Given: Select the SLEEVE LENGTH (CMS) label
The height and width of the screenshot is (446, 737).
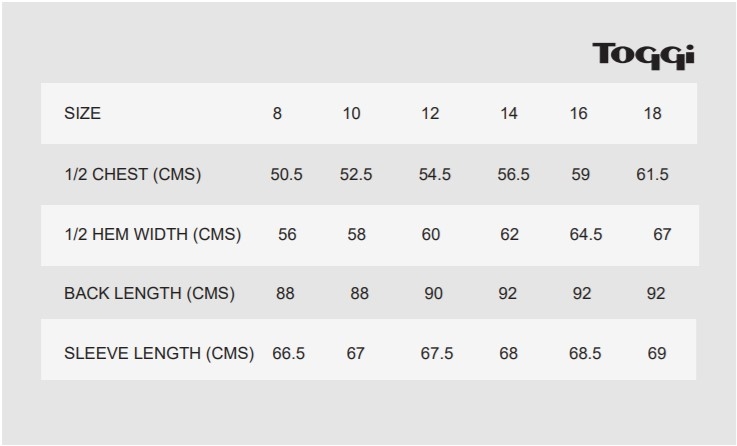Looking at the screenshot, I should pos(159,353).
